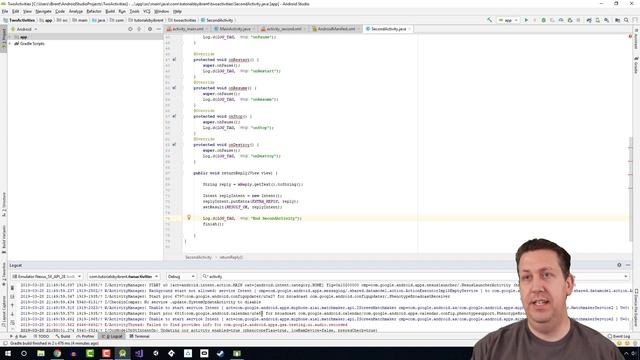
Task: Click the SecondActivity breadcrumb in navigation bar
Action: 217,20
